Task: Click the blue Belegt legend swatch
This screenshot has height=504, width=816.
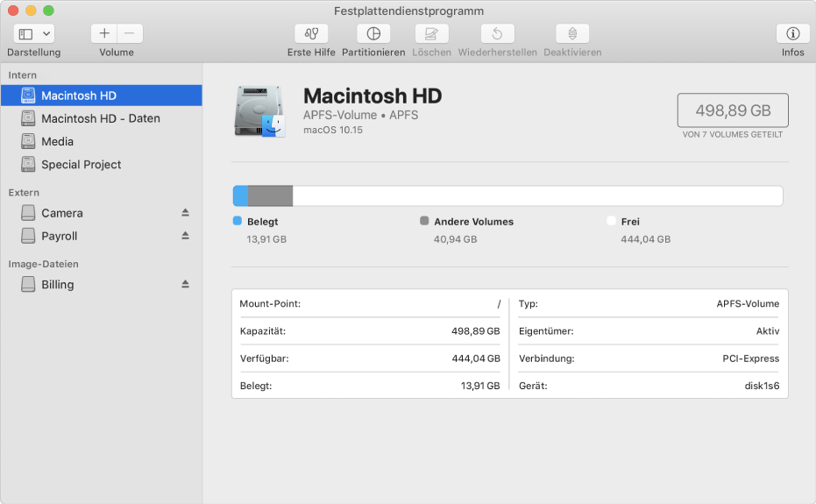Action: (238, 221)
